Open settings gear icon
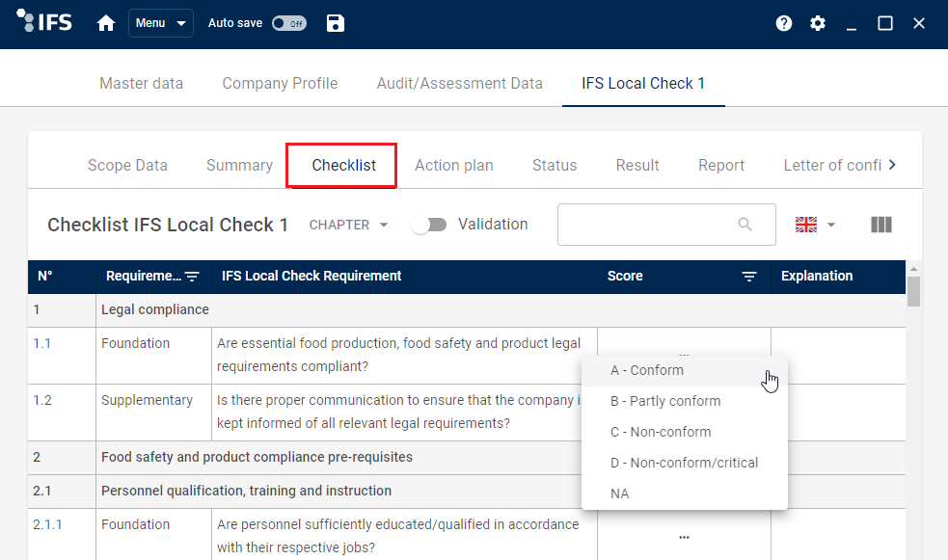 (818, 23)
